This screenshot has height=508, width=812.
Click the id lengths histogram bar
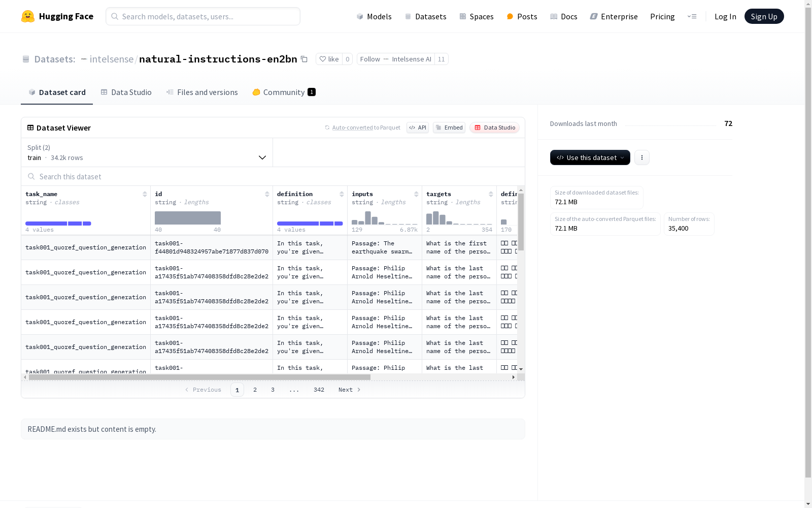188,218
